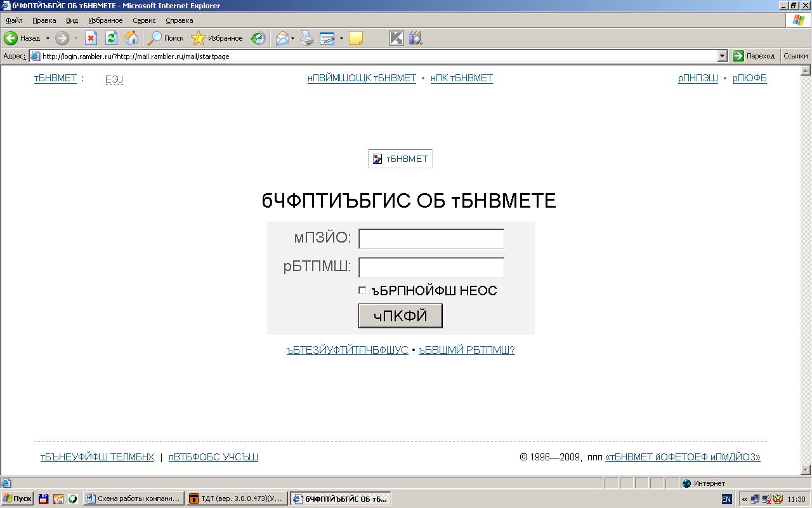Click the Print icon
Image resolution: width=812 pixels, height=508 pixels.
coord(307,38)
